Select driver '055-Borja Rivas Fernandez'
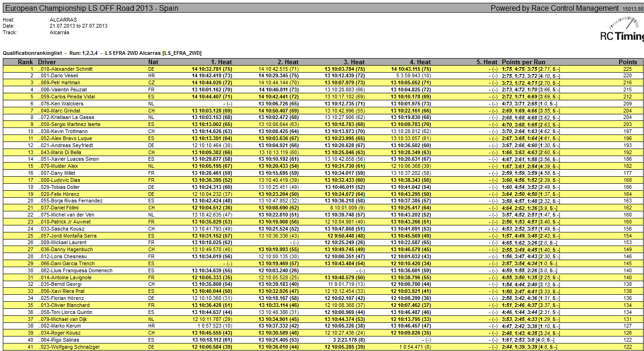 [70, 201]
